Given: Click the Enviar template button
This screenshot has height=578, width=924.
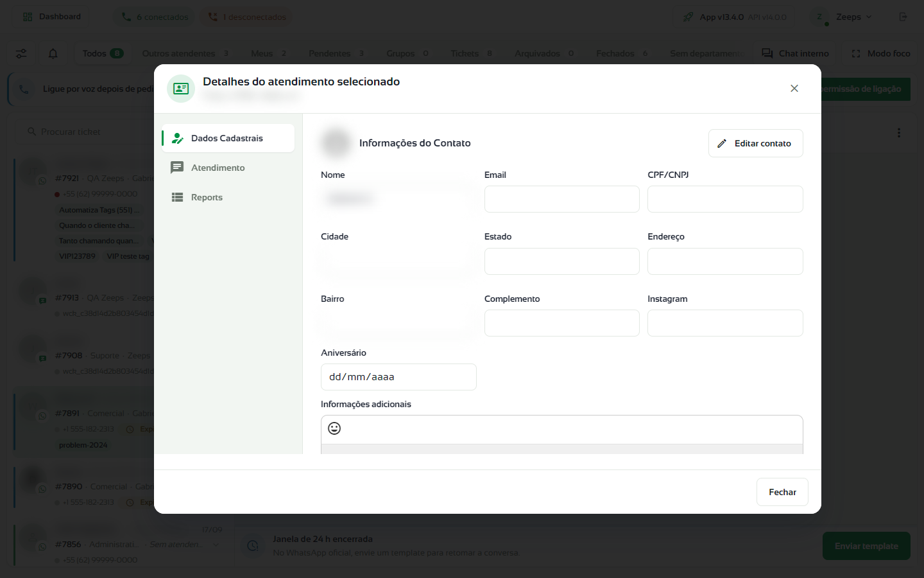Looking at the screenshot, I should [866, 546].
